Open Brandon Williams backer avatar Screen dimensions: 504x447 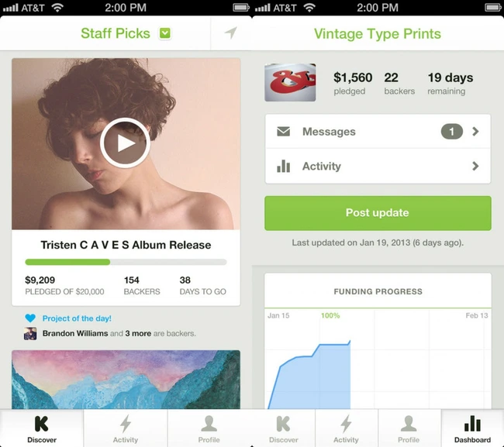point(30,334)
